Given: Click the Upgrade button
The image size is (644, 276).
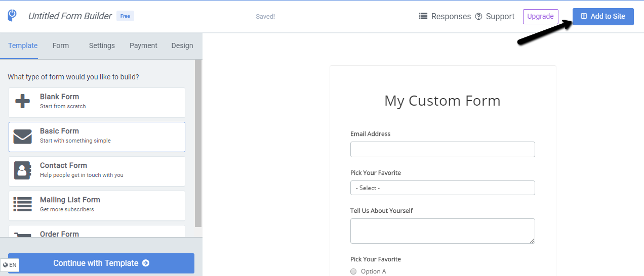Looking at the screenshot, I should [x=540, y=16].
